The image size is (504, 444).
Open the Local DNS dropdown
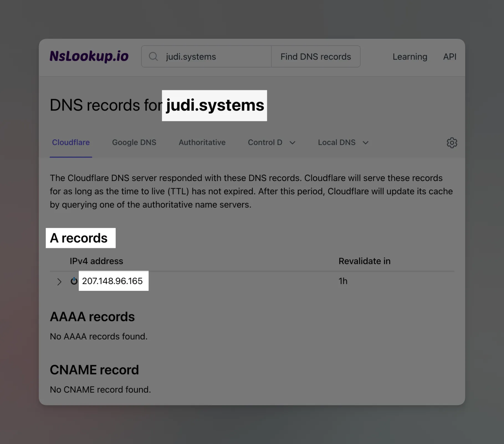(343, 142)
